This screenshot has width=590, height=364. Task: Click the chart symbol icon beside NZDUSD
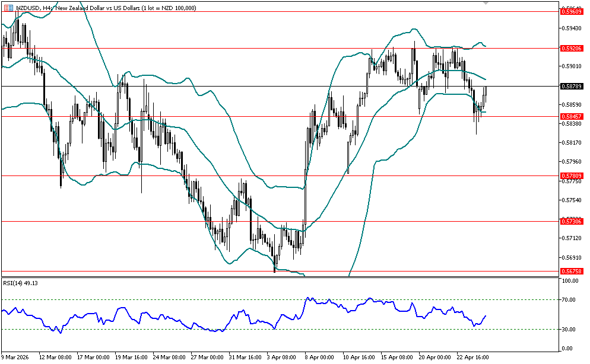pyautogui.click(x=7, y=7)
